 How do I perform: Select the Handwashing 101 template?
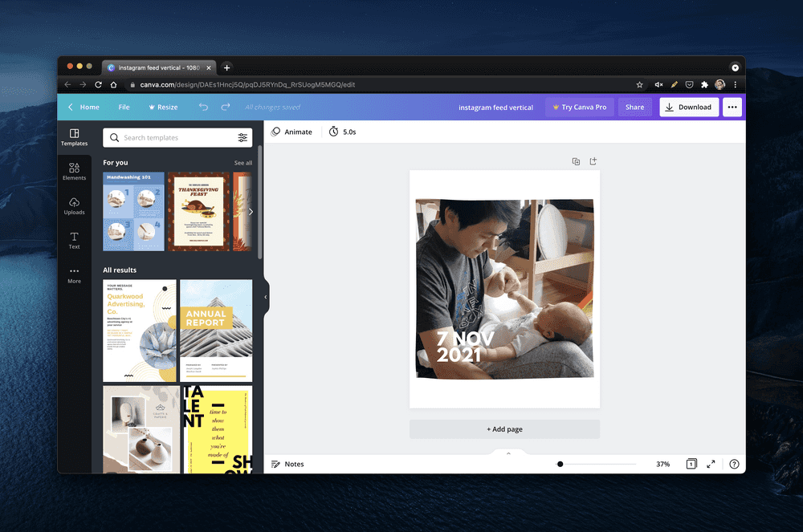pyautogui.click(x=133, y=211)
